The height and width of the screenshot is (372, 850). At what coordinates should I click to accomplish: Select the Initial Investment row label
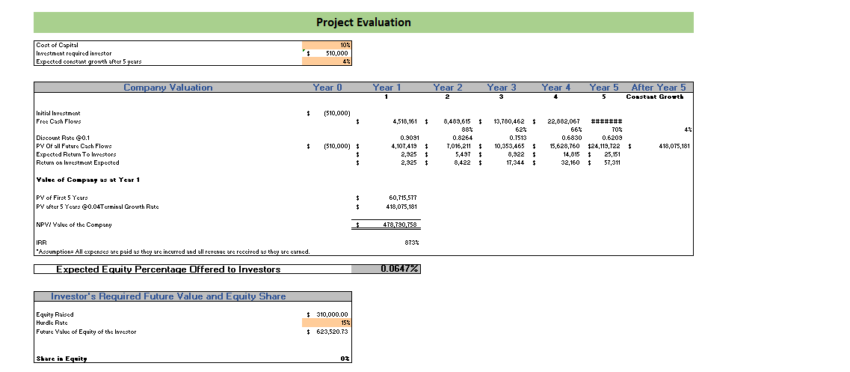point(58,113)
